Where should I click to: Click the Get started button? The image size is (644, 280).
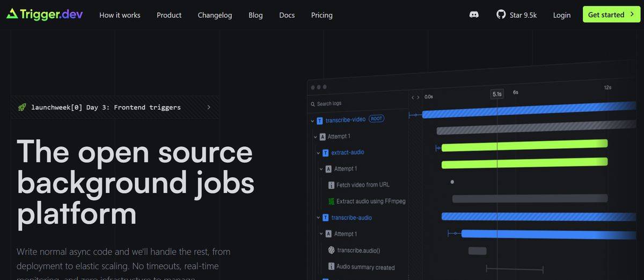coord(612,15)
